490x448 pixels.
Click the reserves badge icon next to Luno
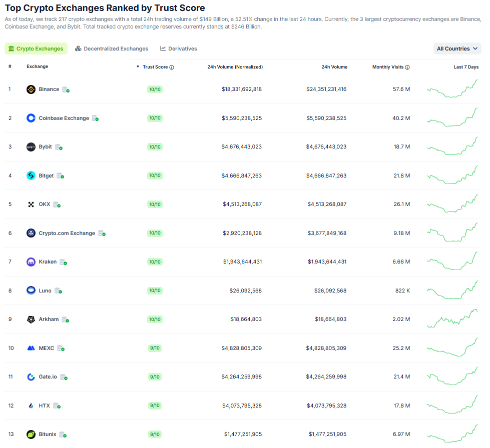click(x=58, y=291)
